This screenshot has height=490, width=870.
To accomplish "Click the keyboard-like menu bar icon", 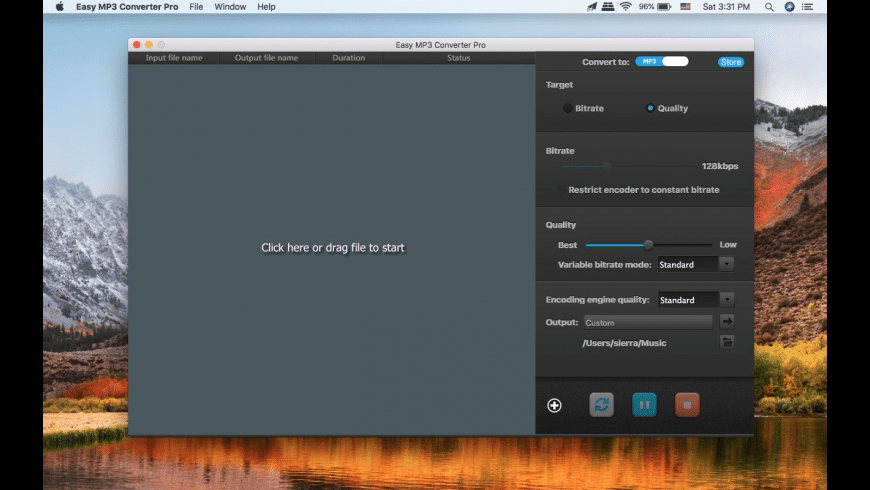I will pos(608,7).
